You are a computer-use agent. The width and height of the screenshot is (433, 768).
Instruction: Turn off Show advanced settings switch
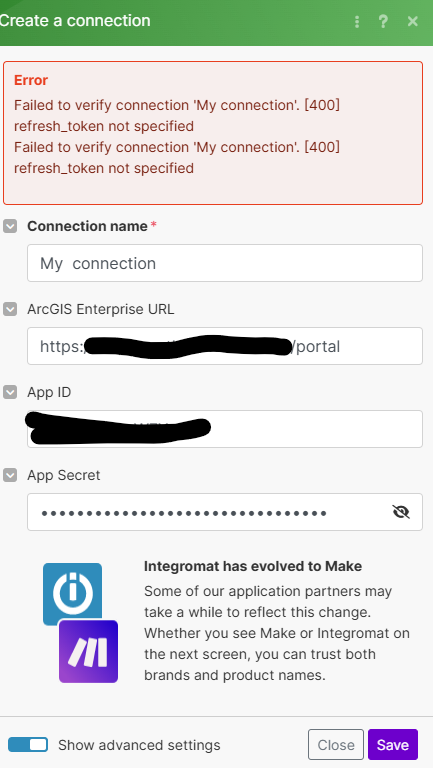coord(28,745)
